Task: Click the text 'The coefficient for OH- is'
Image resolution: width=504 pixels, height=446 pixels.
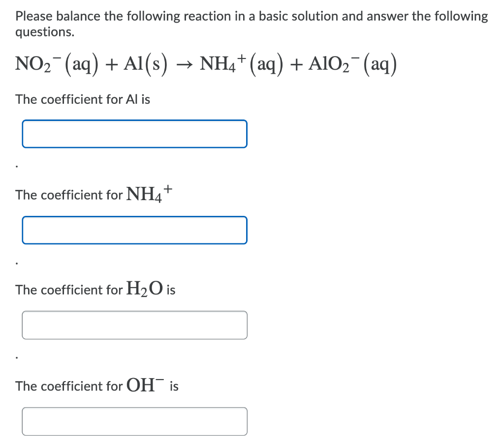Action: pos(96,385)
